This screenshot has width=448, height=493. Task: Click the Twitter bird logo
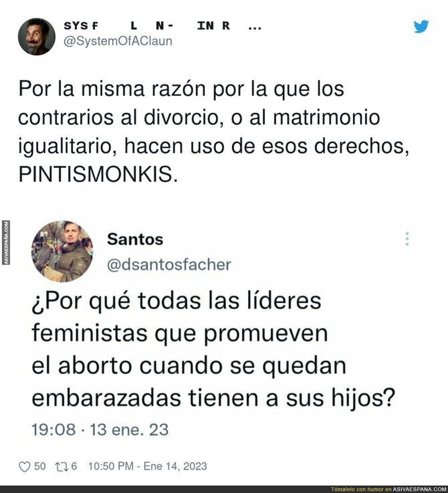coord(421,27)
